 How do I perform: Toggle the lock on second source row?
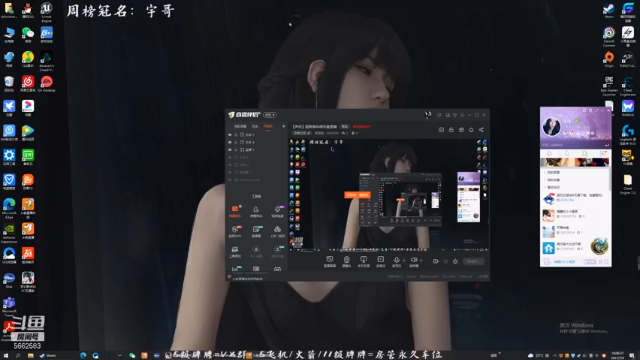(x=236, y=142)
